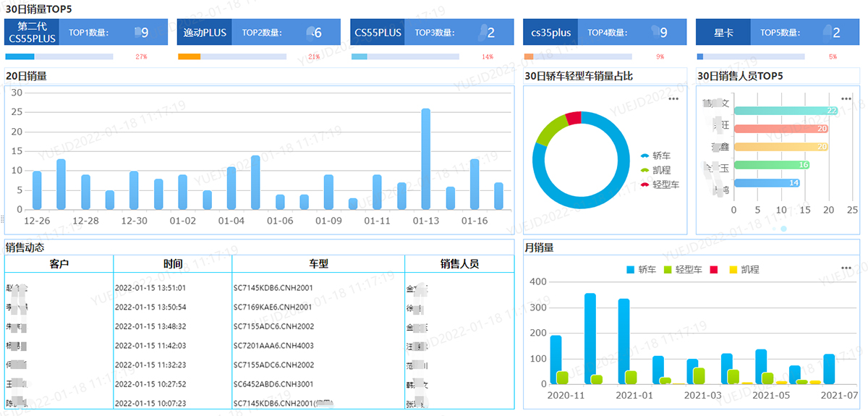Click the 30日销售人员TOP5 panel title
Image resolution: width=868 pixels, height=416 pixels.
(740, 75)
